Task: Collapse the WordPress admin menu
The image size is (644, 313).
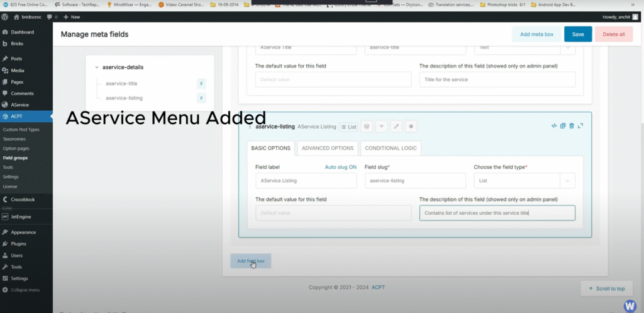Action: point(25,290)
